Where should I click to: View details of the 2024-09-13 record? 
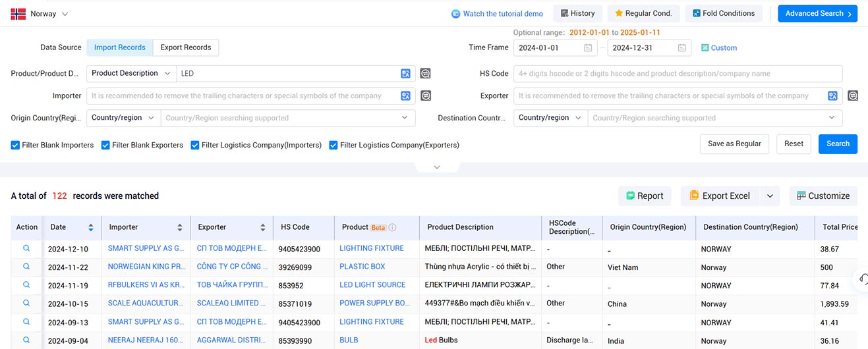coord(26,322)
